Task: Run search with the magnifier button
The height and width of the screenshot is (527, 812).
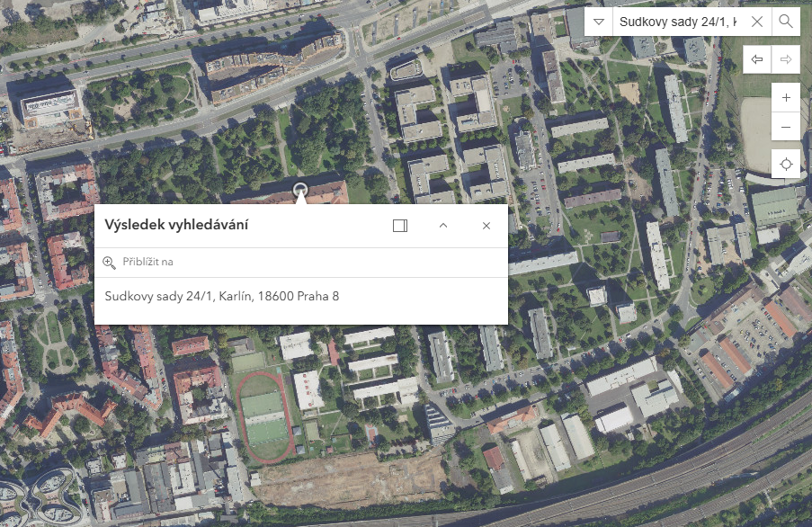Action: coord(786,22)
